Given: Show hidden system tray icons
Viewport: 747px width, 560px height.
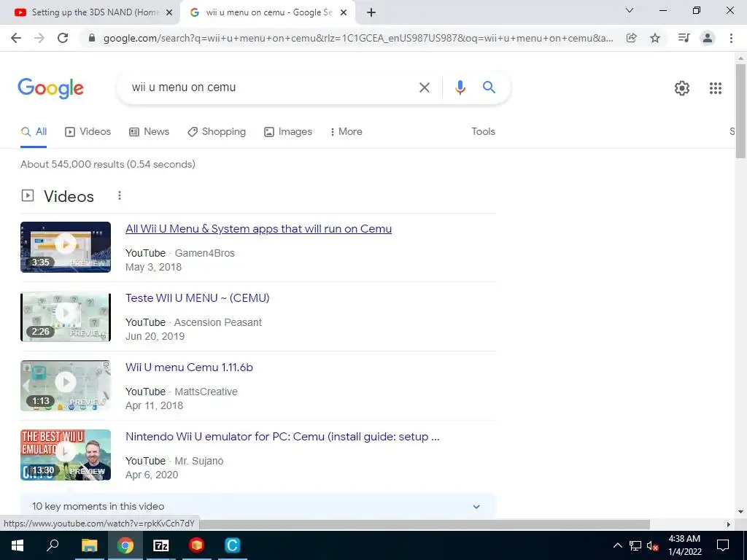Looking at the screenshot, I should 617,545.
